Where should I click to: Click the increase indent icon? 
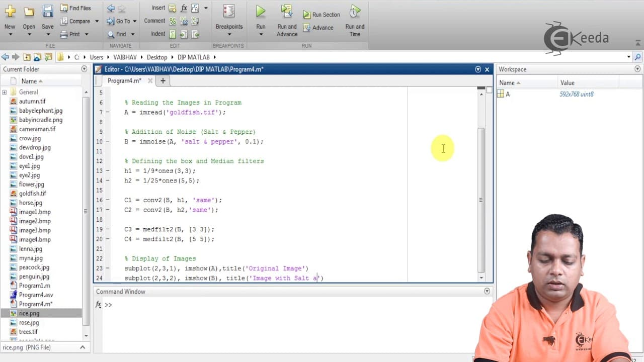click(x=184, y=34)
